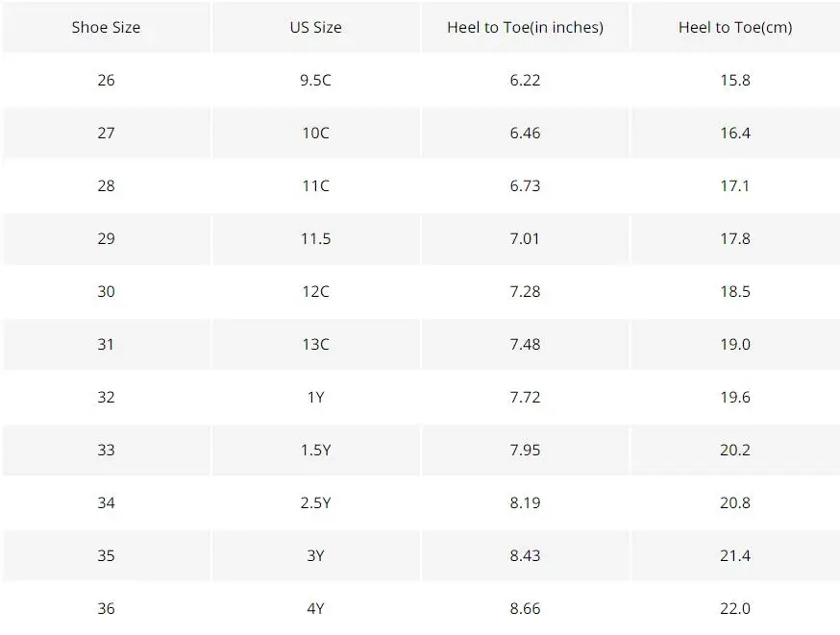The image size is (840, 635).
Task: Select the 10C US size cell
Action: (316, 133)
